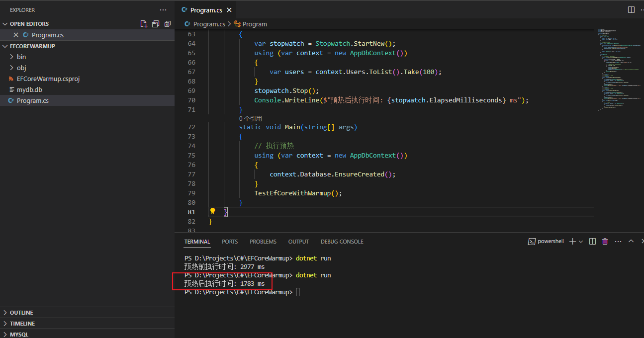Close all editors using toolbar icon
The width and height of the screenshot is (644, 338).
pos(167,23)
